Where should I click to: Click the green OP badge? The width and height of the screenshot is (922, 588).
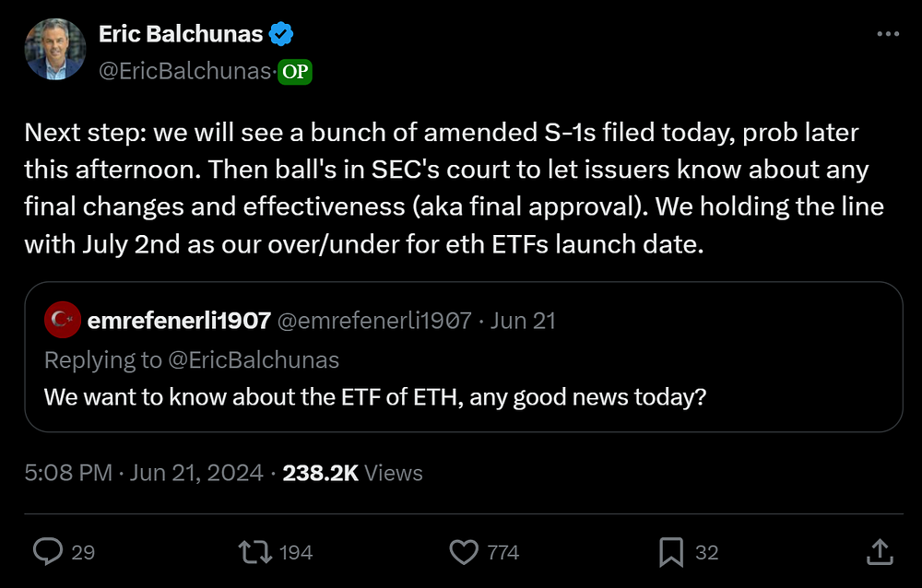click(295, 72)
